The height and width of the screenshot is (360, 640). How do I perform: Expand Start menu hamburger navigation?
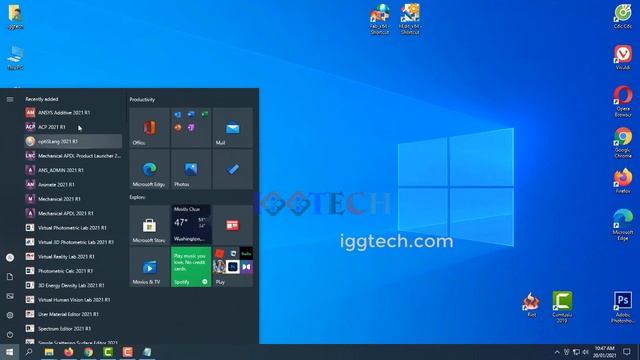click(x=10, y=99)
